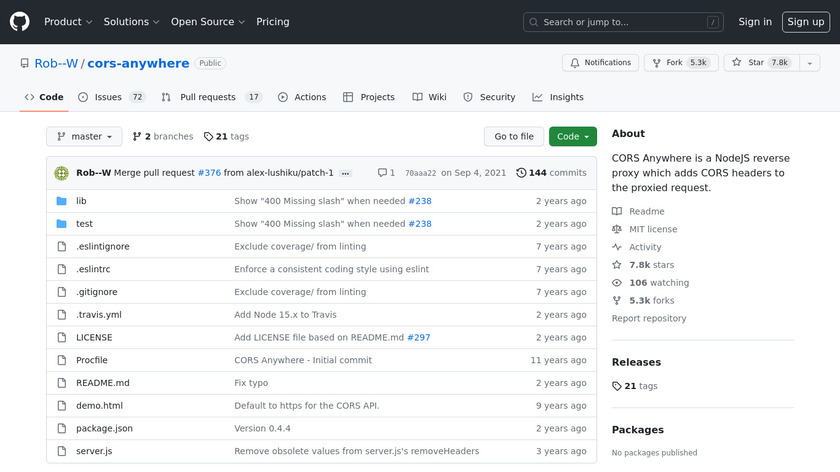Click 21 tags link next to branches
This screenshot has height=472, width=840.
tap(226, 137)
